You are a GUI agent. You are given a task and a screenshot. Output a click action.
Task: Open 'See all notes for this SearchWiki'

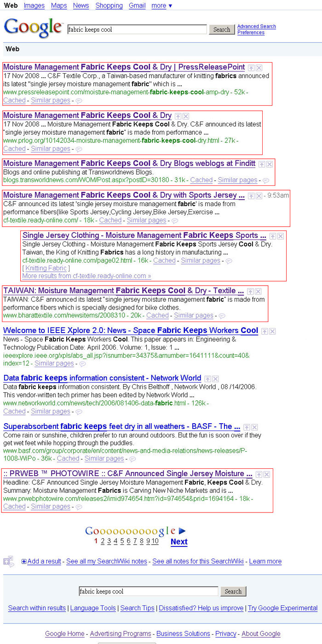click(x=198, y=561)
